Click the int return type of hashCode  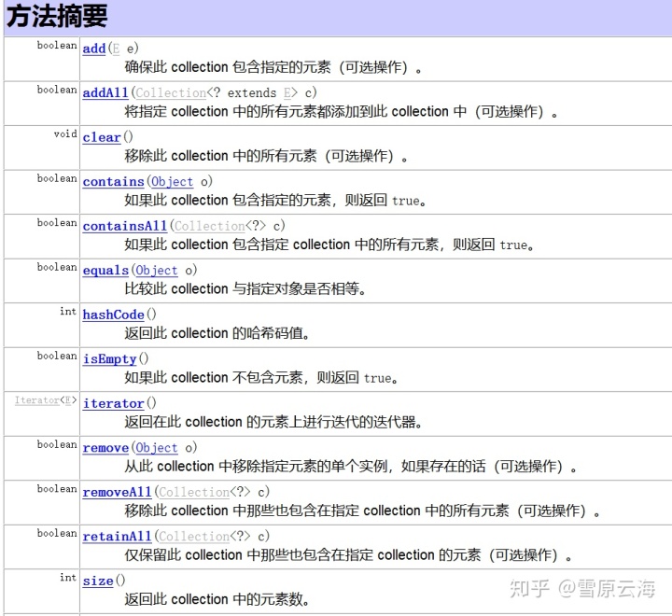[x=68, y=312]
